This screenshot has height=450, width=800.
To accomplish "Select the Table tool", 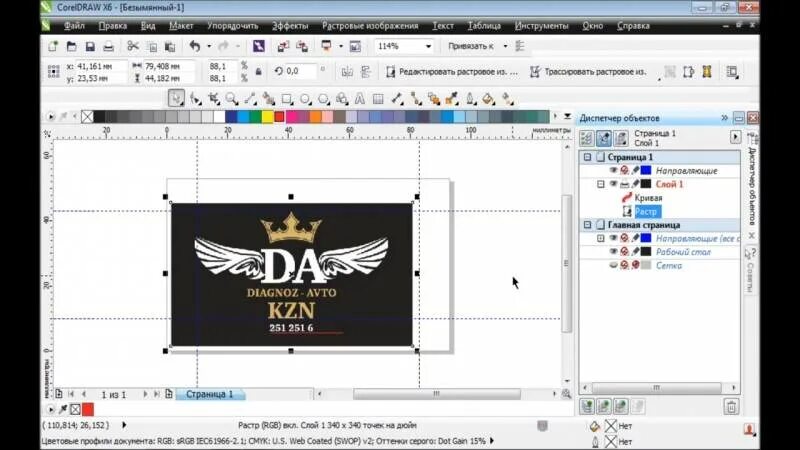I will tap(378, 98).
